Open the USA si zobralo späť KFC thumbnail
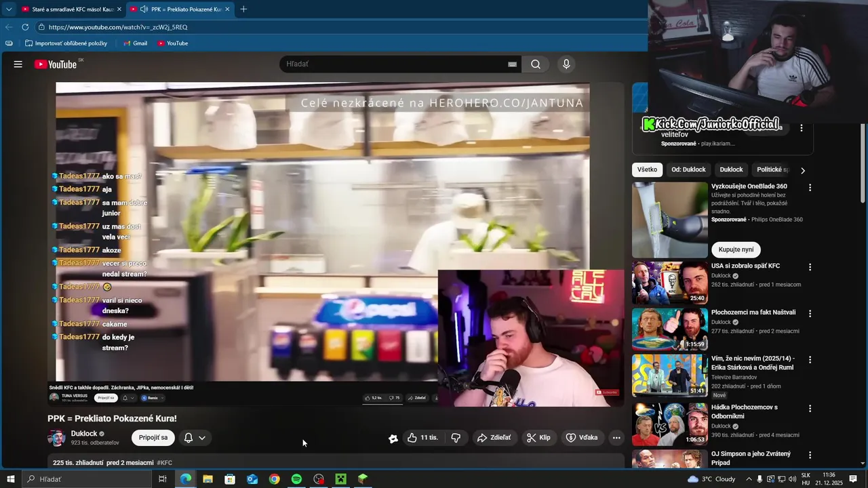Image resolution: width=868 pixels, height=488 pixels. pos(670,283)
